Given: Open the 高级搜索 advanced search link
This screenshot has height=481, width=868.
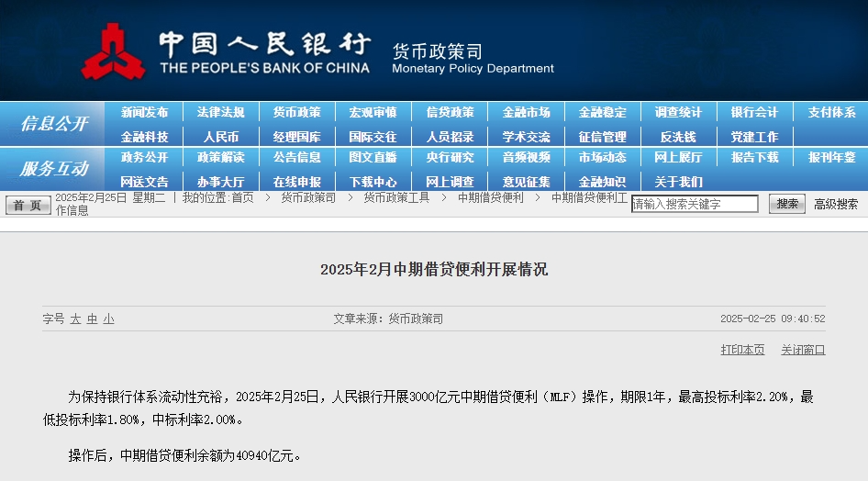Looking at the screenshot, I should pos(836,204).
